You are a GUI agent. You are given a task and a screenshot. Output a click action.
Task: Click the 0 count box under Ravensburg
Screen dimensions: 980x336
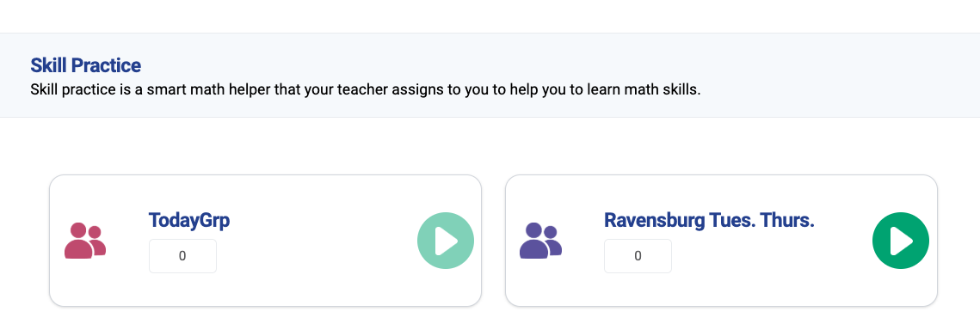point(638,256)
